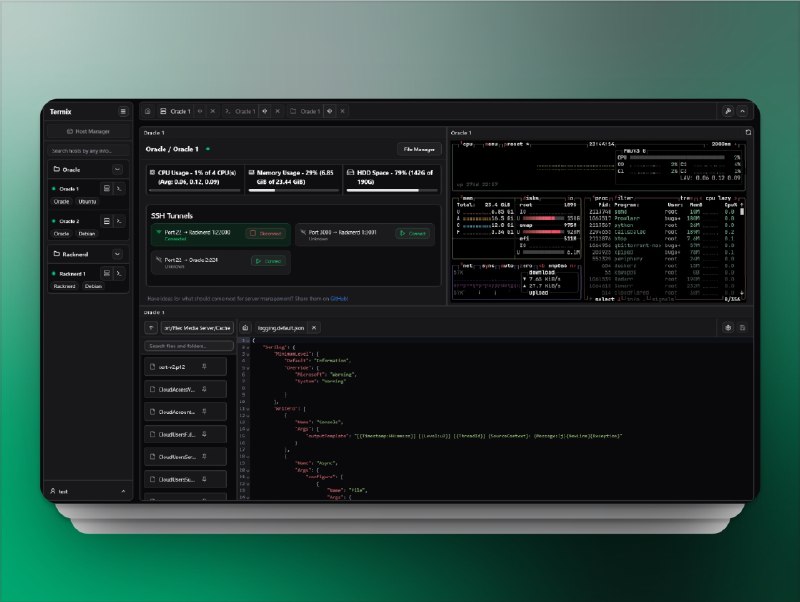Screen dimensions: 800x602
Task: Select the logging.default.json editor tab
Action: click(281, 327)
